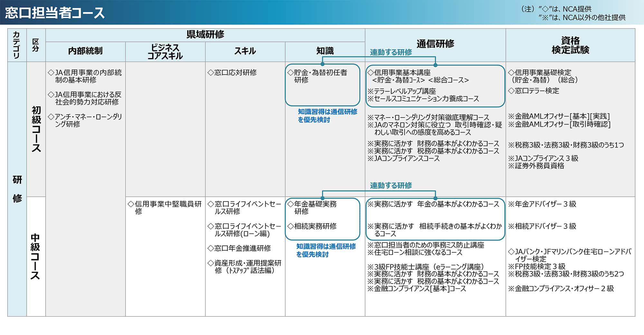Screen dimensions: 644x335
Task: Click the 信用事業基本講座 entry
Action: (399, 72)
